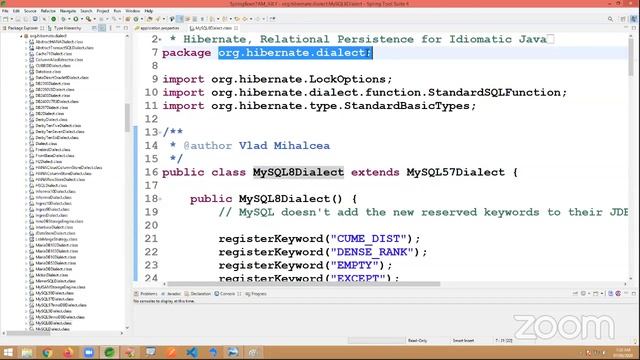Screen dimensions: 640x360
Task: Select MyISAMStorageEngine.class in Package Explorer
Action: [60, 287]
